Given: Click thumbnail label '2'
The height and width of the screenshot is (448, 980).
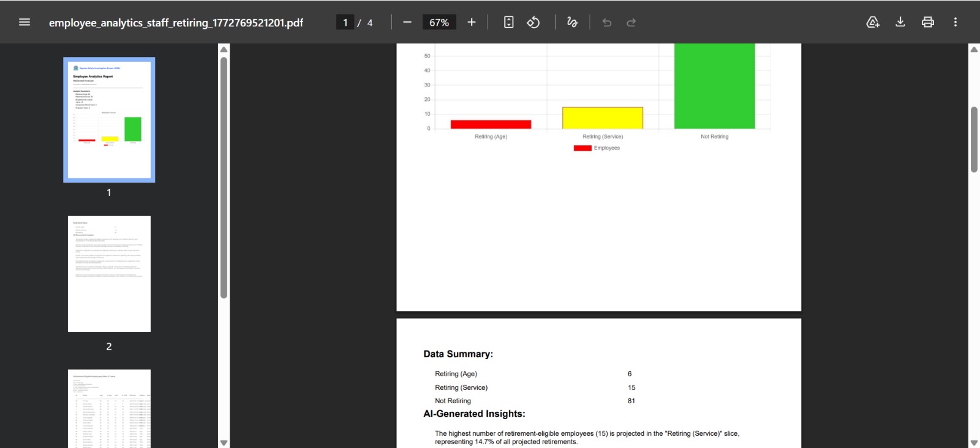Looking at the screenshot, I should 109,346.
